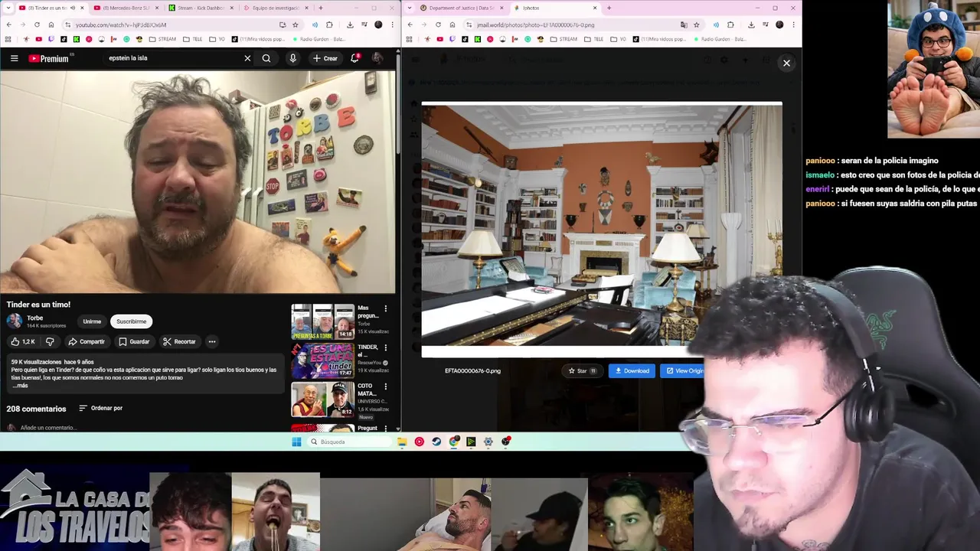Open the PREGUNTAS A TORBE video thumbnail
The image size is (980, 551).
pyautogui.click(x=322, y=321)
